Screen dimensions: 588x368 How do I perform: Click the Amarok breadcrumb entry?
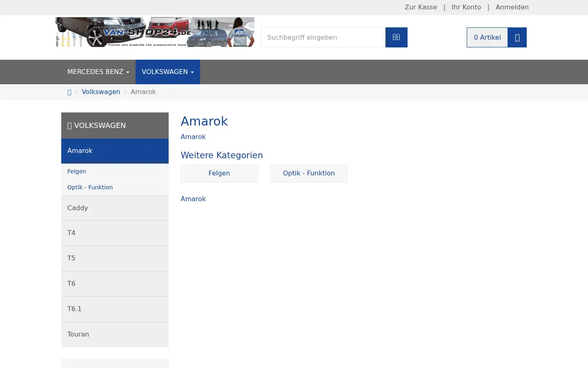click(143, 92)
